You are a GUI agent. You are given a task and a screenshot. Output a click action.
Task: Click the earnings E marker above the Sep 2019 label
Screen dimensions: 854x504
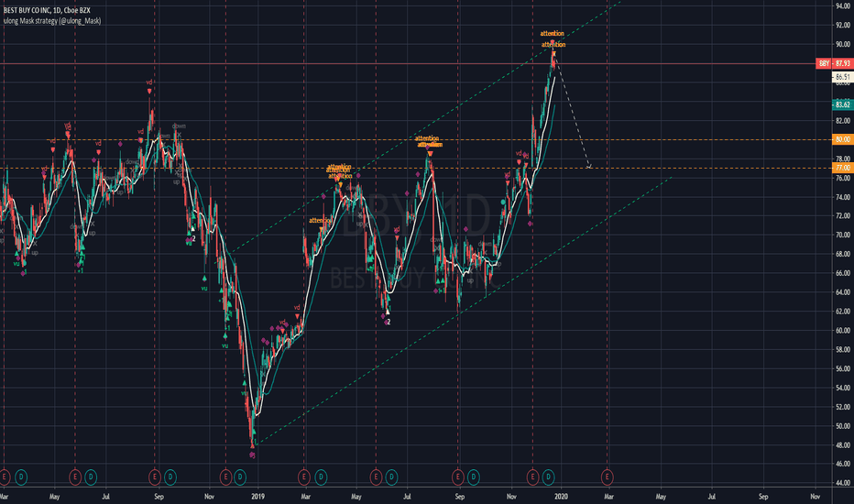457,477
